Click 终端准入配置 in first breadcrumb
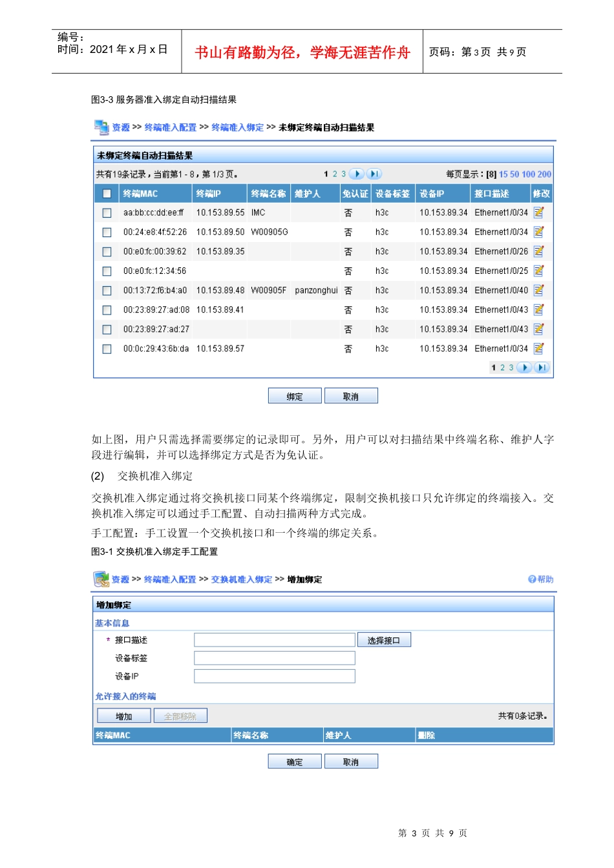Viewport: 614px width, 868px height. tap(171, 127)
